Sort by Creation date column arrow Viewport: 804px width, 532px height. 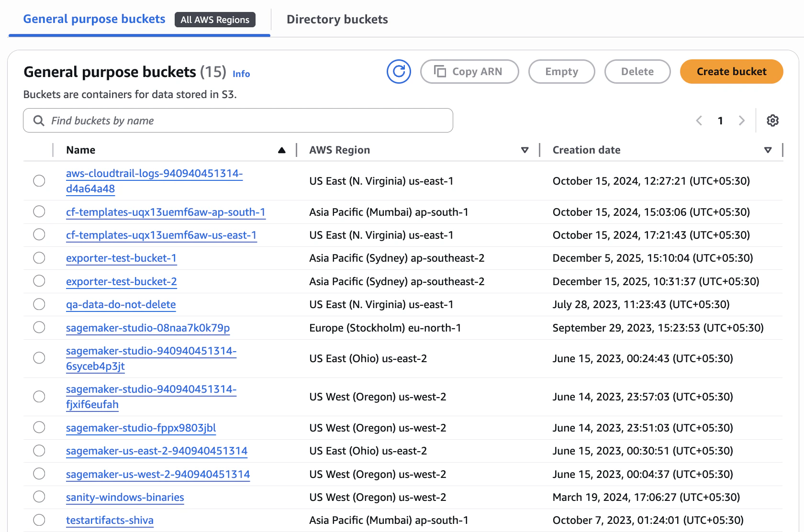click(x=768, y=150)
